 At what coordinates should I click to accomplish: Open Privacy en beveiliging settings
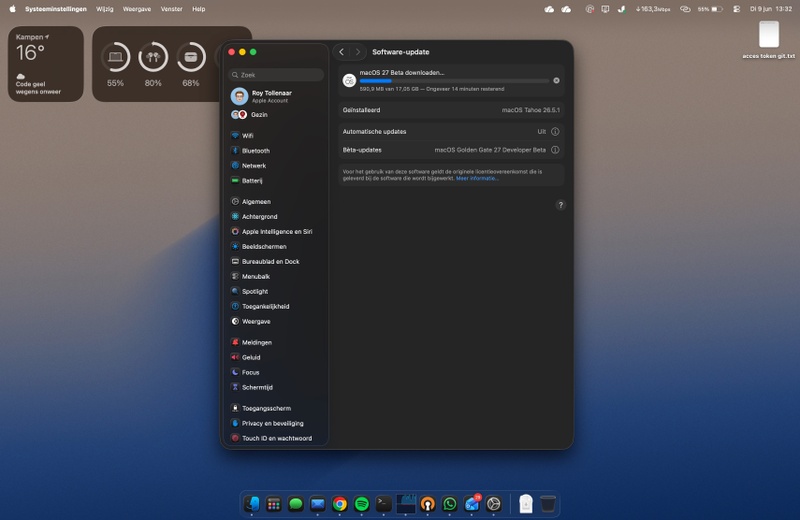coord(276,423)
